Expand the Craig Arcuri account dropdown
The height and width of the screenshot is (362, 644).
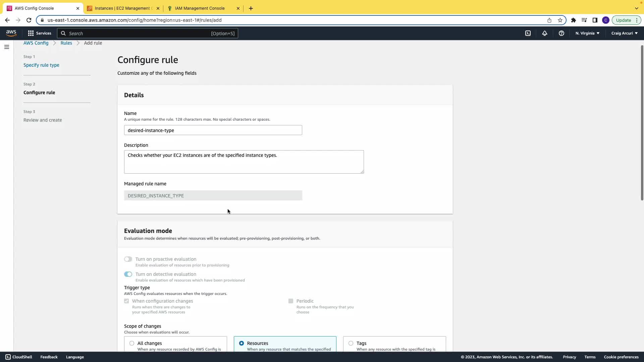(x=624, y=33)
